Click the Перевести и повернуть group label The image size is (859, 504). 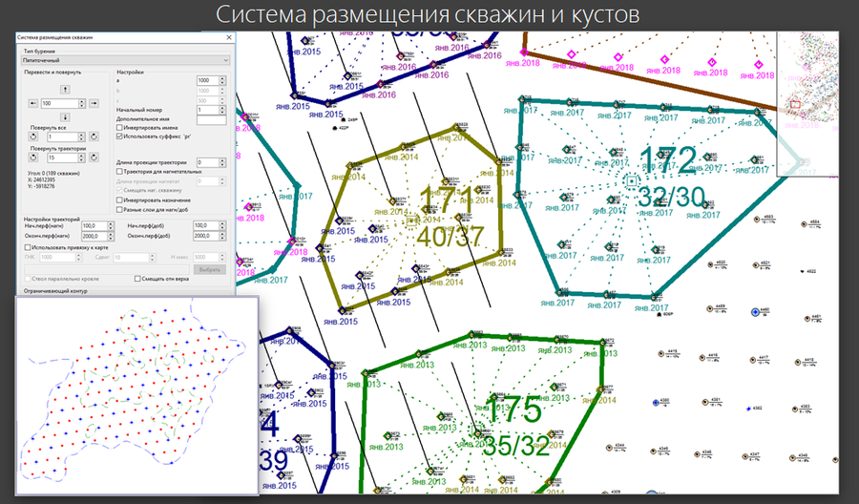click(52, 72)
